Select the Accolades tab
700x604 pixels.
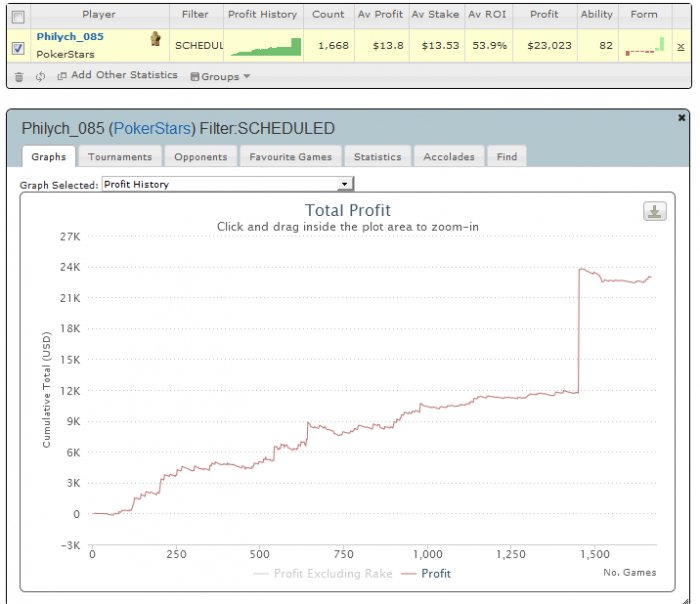pyautogui.click(x=450, y=156)
